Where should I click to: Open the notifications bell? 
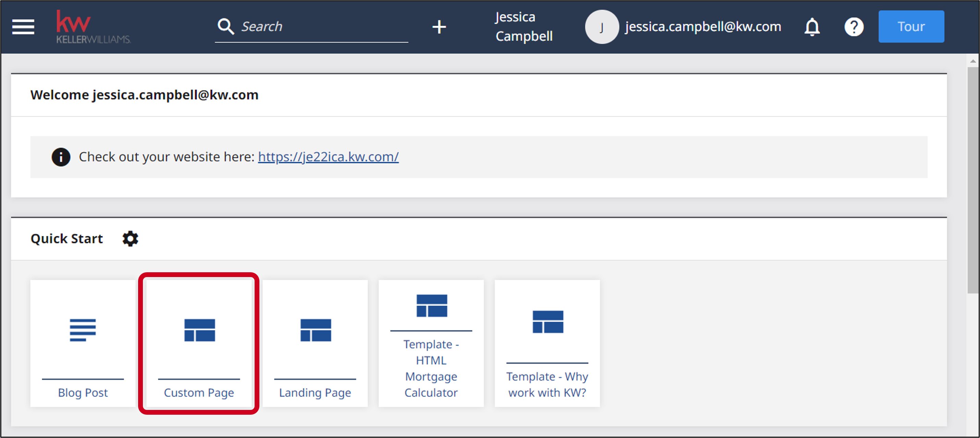pos(812,27)
